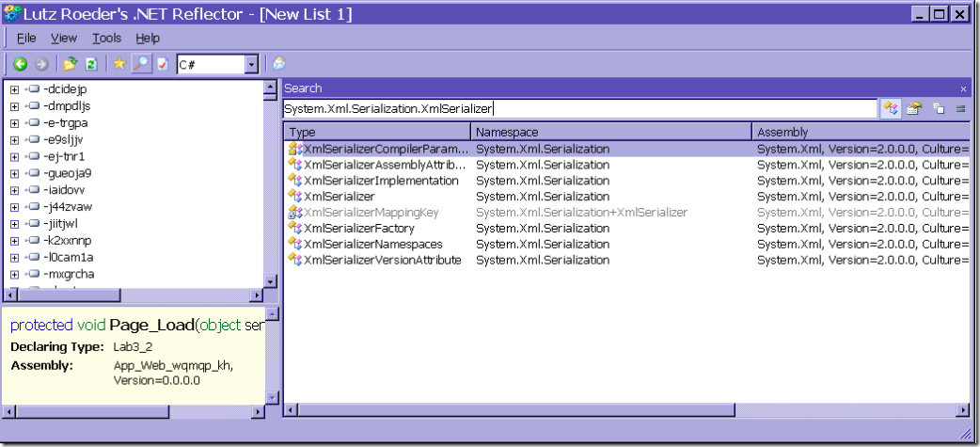This screenshot has width=980, height=447.
Task: Select the XmlSerializer type result
Action: coord(339,197)
